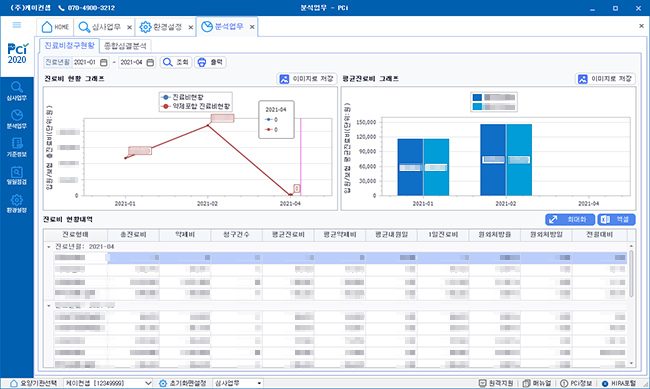Open HIRA포털 in the status bar
The image size is (650, 389).
[x=619, y=383]
